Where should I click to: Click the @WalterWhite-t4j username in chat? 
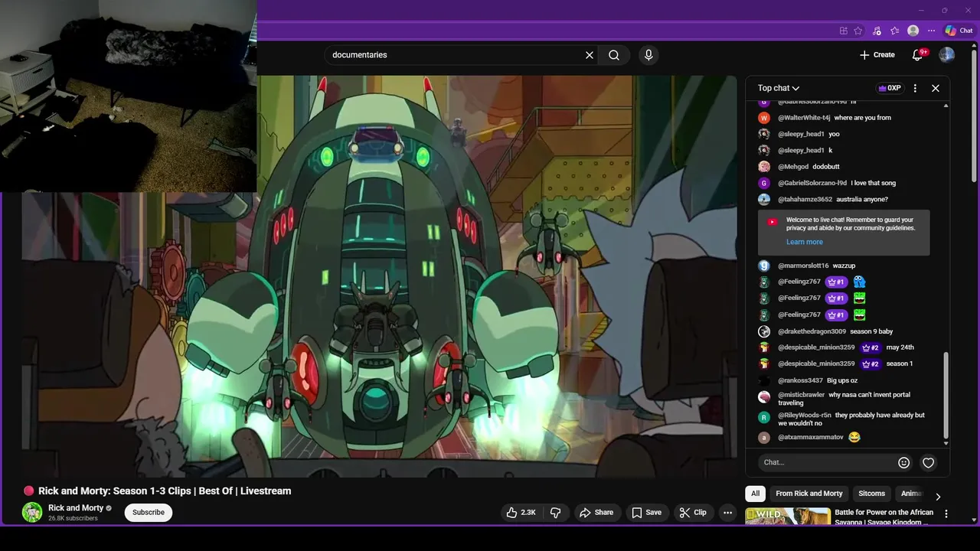[x=804, y=118]
